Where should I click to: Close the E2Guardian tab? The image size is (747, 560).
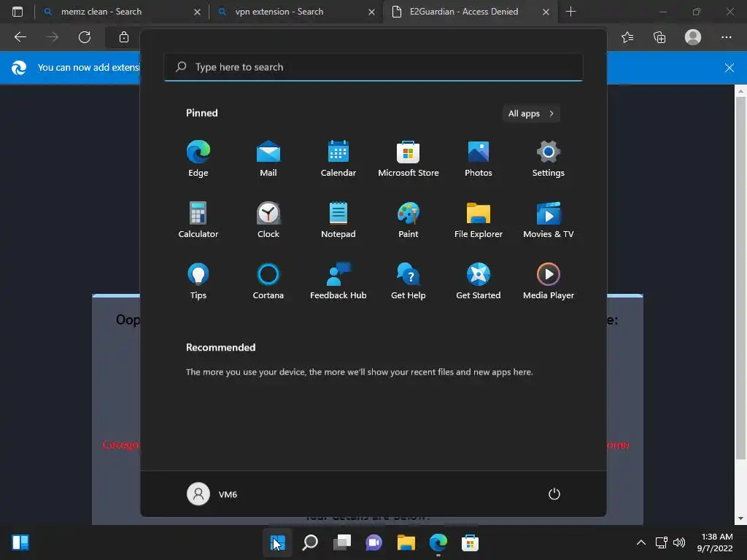pyautogui.click(x=546, y=12)
